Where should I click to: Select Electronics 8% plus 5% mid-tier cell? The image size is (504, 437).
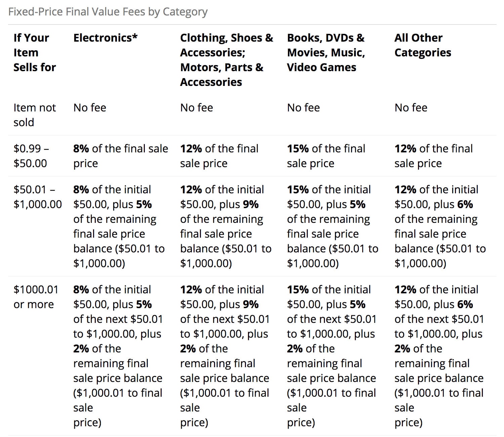(119, 226)
